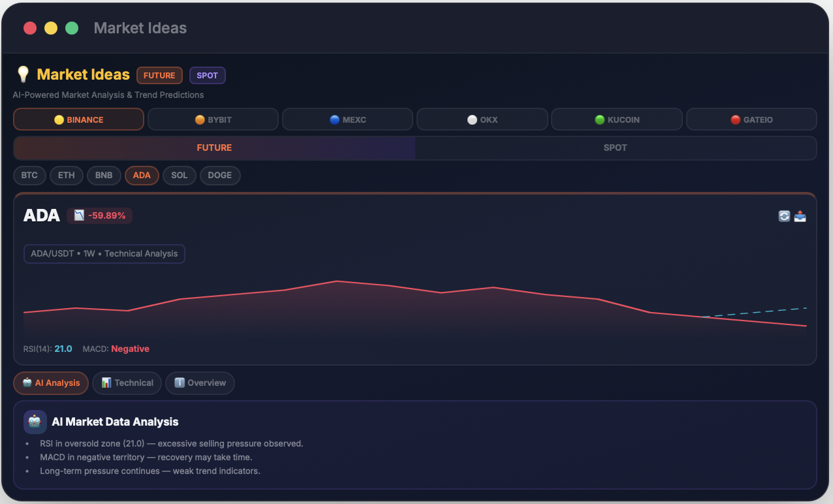Click the export tray icon on the ADA card
Image resolution: width=833 pixels, height=504 pixels.
pos(800,215)
